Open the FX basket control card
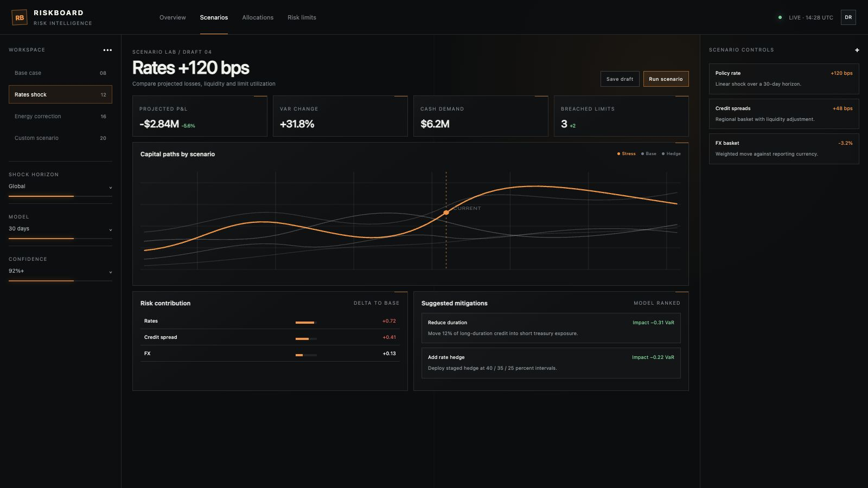The height and width of the screenshot is (488, 868). coord(784,149)
